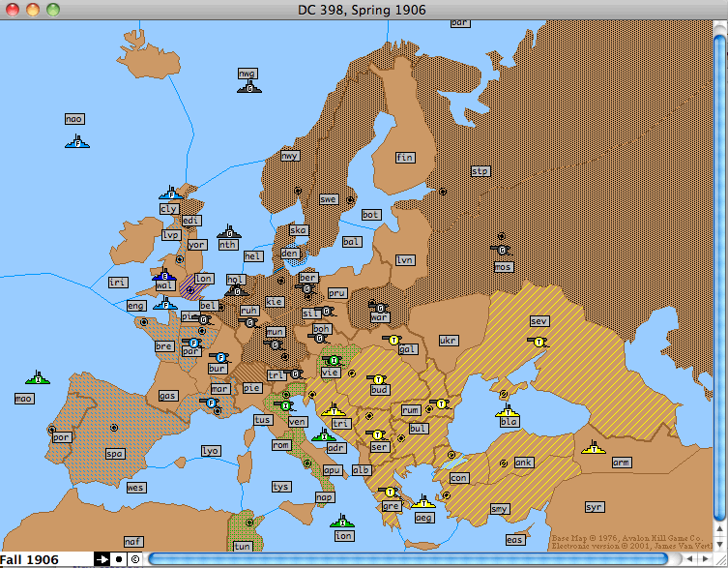Toggle the copyright symbol button
Image resolution: width=728 pixels, height=568 pixels.
(x=135, y=559)
